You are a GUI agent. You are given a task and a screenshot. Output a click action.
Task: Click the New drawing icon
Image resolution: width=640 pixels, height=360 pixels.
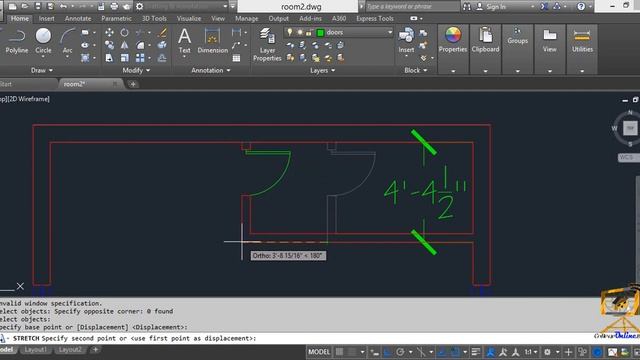coord(13,7)
